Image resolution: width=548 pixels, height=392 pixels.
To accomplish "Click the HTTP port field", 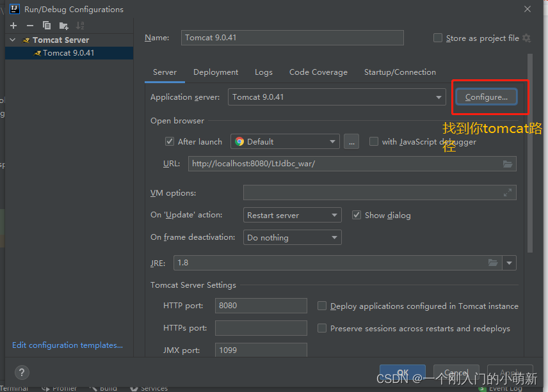I will tap(261, 306).
